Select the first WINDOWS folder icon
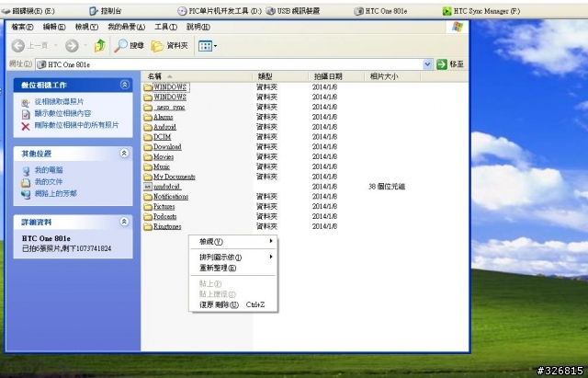Screen dimensions: 588x378 pyautogui.click(x=148, y=87)
